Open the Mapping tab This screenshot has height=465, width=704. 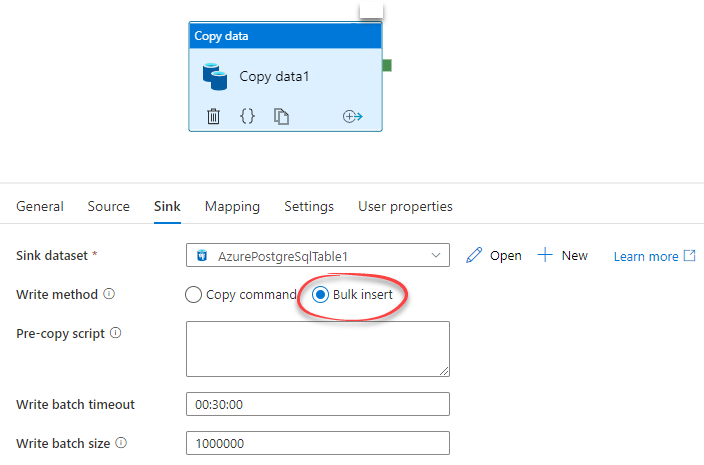(x=232, y=206)
